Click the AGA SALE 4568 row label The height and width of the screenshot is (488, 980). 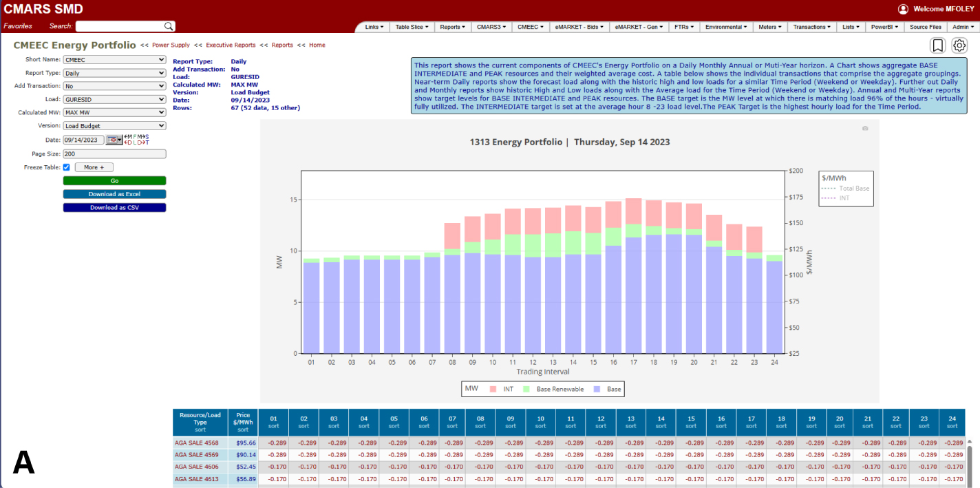point(196,443)
